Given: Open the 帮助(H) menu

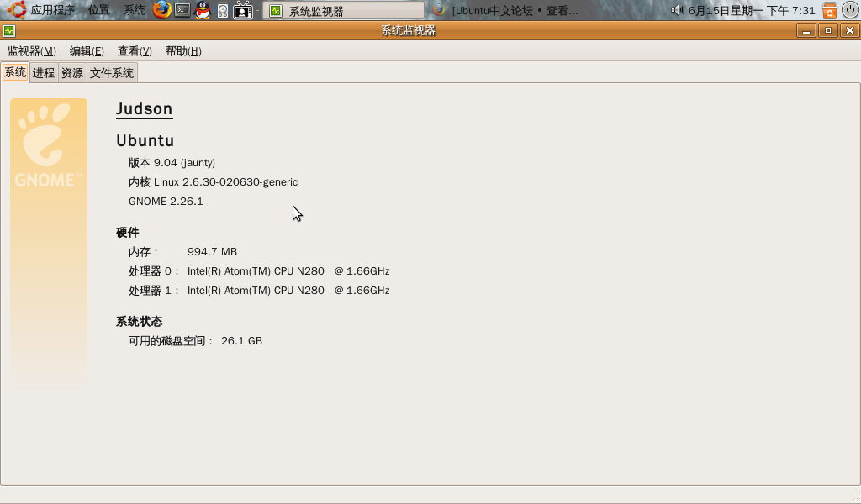Looking at the screenshot, I should [x=183, y=51].
